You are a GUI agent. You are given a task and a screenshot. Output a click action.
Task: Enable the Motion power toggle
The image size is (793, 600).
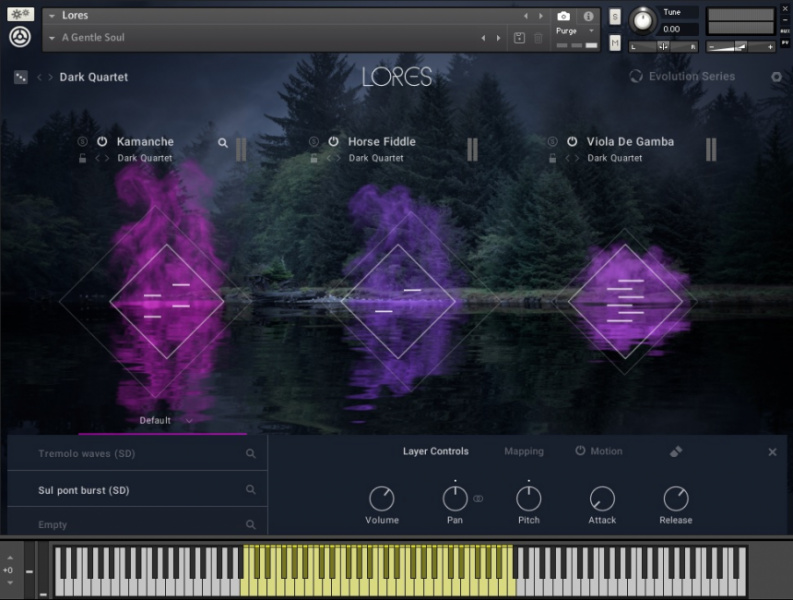point(580,450)
